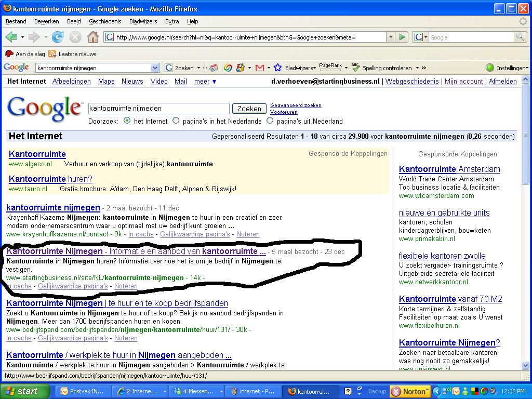Screen dimensions: 532x399
Task: Click the Google logo on the results page
Action: (x=45, y=109)
